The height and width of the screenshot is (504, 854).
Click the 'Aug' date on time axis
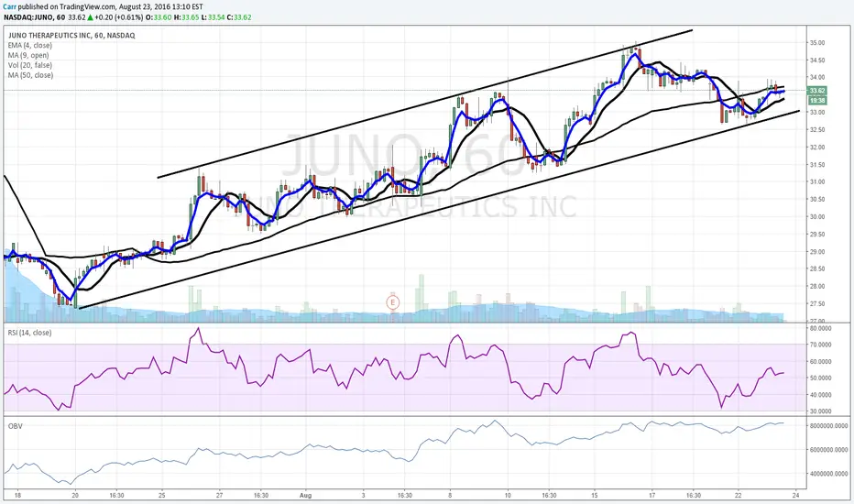pyautogui.click(x=305, y=496)
